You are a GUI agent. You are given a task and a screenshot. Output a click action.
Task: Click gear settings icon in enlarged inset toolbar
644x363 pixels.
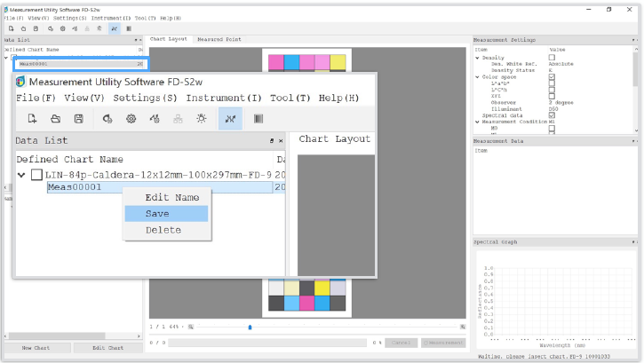tap(131, 119)
